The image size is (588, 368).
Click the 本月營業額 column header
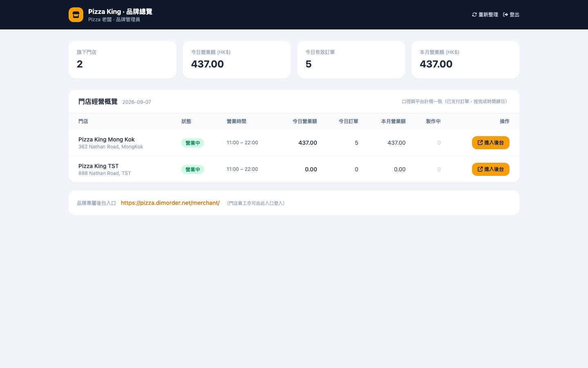coord(393,121)
